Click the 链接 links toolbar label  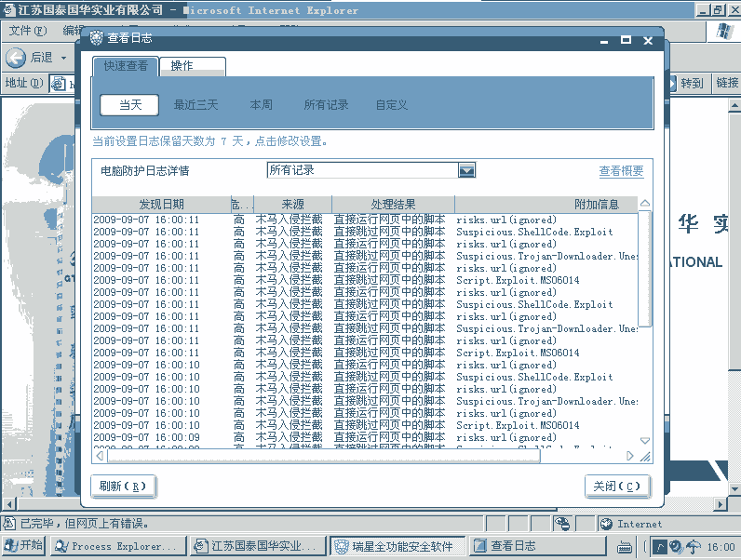coord(727,83)
